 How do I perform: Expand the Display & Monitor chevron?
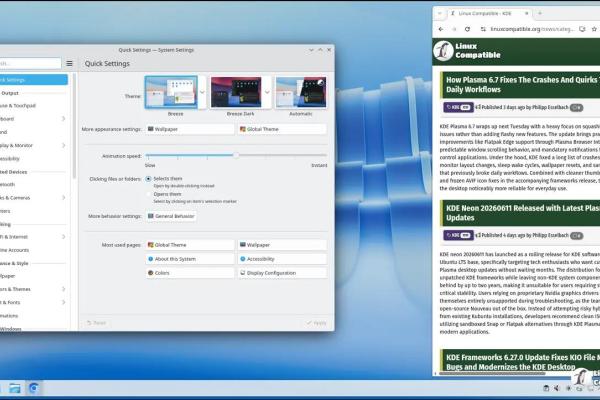point(64,145)
